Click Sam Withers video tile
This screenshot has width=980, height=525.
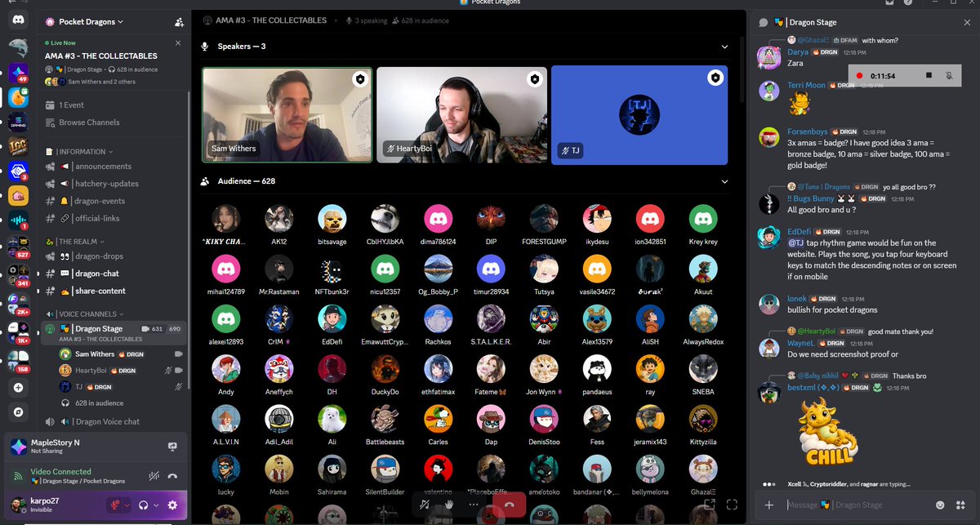tap(287, 113)
